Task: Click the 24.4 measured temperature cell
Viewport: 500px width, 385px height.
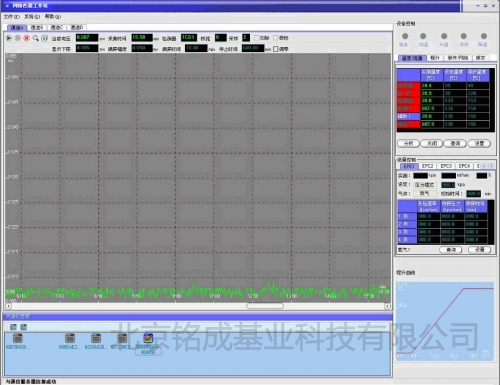Action: click(431, 85)
